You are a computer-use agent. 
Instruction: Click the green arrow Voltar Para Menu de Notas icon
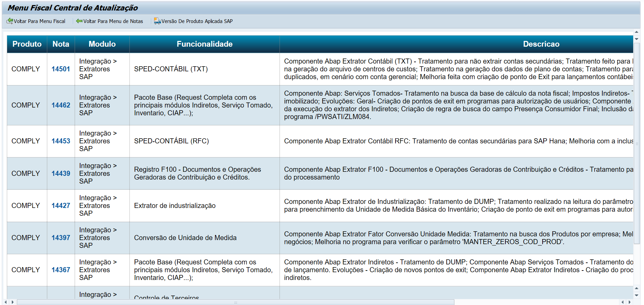click(79, 21)
